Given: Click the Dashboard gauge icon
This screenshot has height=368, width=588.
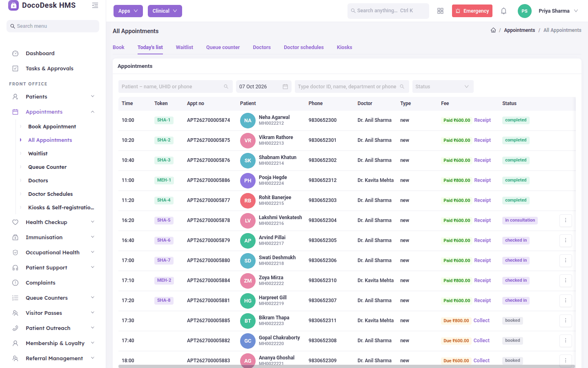Looking at the screenshot, I should tap(16, 54).
